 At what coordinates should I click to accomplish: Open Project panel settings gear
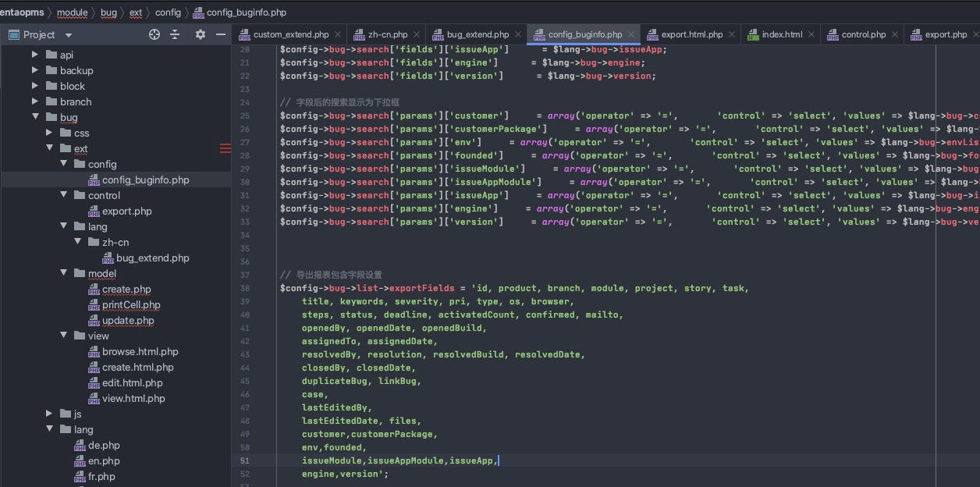201,34
